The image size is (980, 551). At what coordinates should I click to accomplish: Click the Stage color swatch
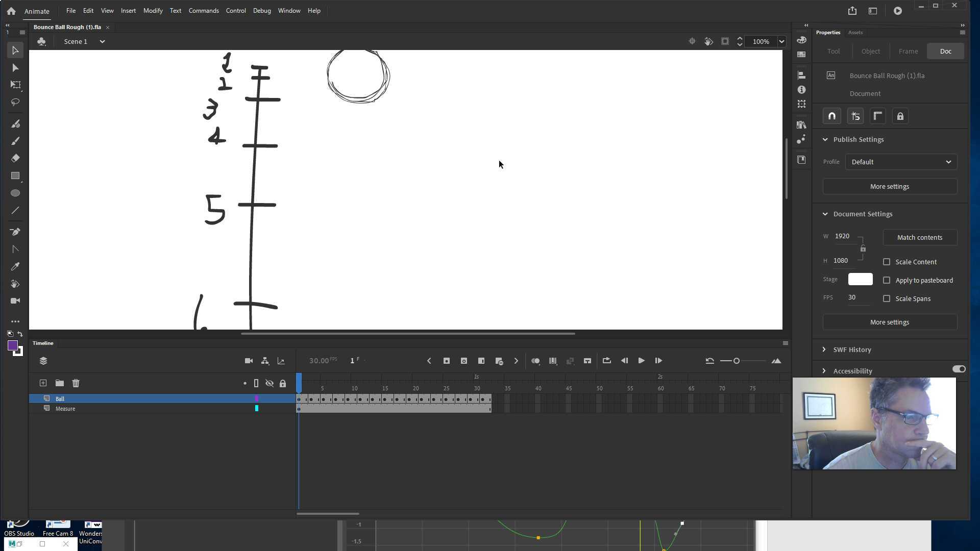[x=860, y=279]
